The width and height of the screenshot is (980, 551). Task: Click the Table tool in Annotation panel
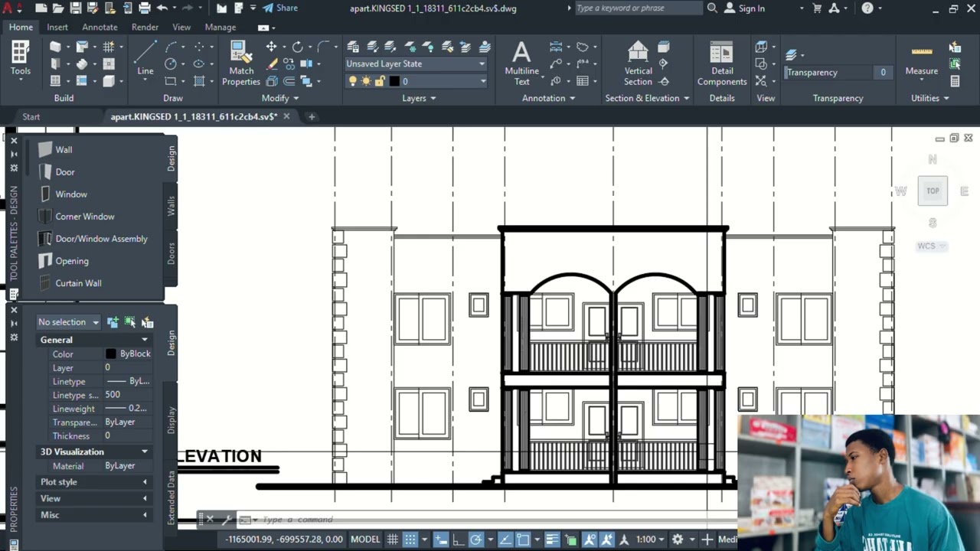pos(583,81)
